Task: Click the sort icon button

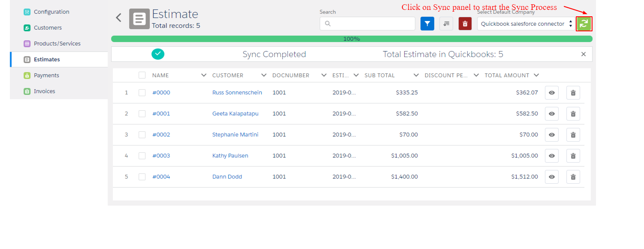Action: (x=446, y=24)
